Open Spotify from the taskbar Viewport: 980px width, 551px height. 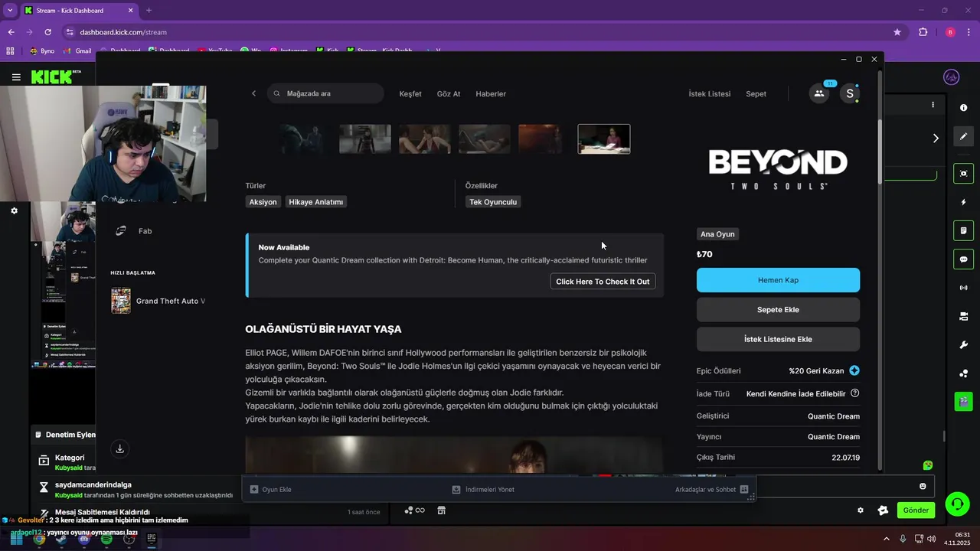pyautogui.click(x=106, y=539)
